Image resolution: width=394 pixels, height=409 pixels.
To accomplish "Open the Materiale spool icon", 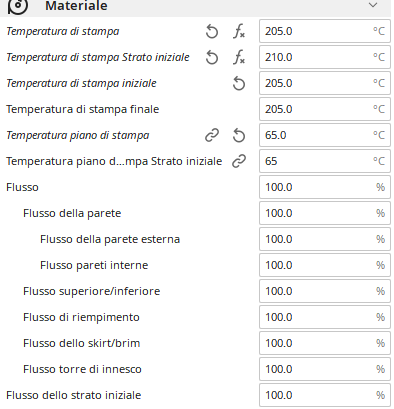I will click(x=18, y=7).
